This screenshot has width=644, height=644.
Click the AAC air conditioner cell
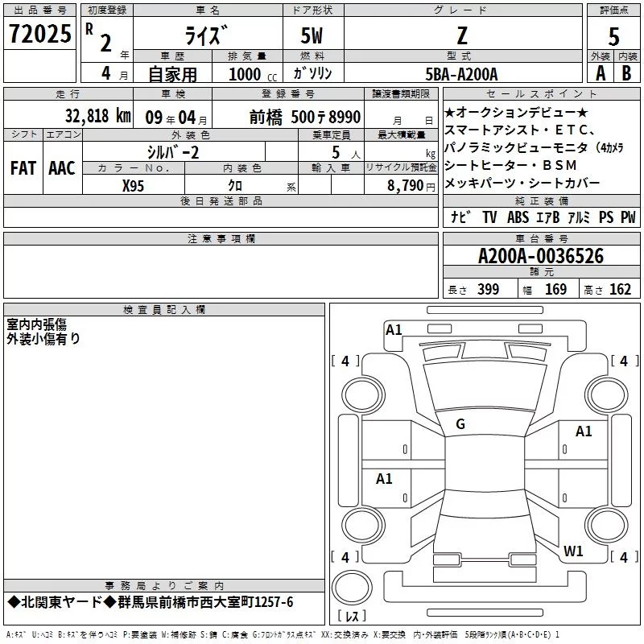61,168
